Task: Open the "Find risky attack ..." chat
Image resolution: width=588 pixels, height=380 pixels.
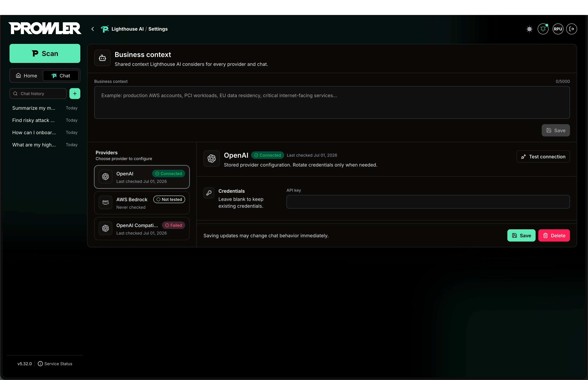Action: tap(45, 120)
